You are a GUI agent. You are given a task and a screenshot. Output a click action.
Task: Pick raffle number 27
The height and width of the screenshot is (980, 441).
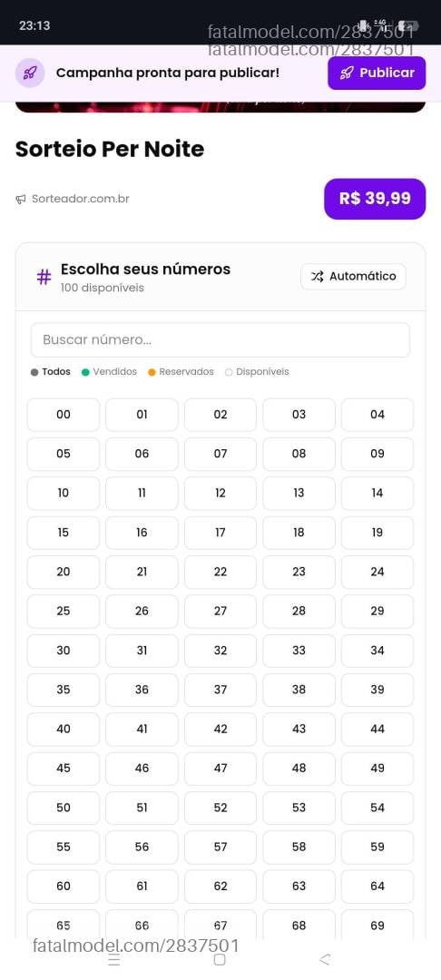220,612
